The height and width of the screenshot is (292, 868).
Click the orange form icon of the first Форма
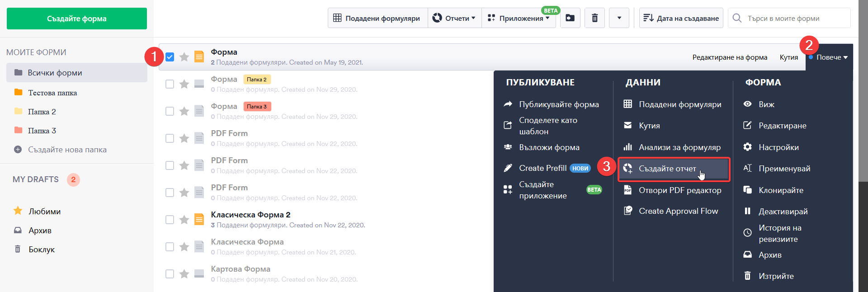point(199,57)
